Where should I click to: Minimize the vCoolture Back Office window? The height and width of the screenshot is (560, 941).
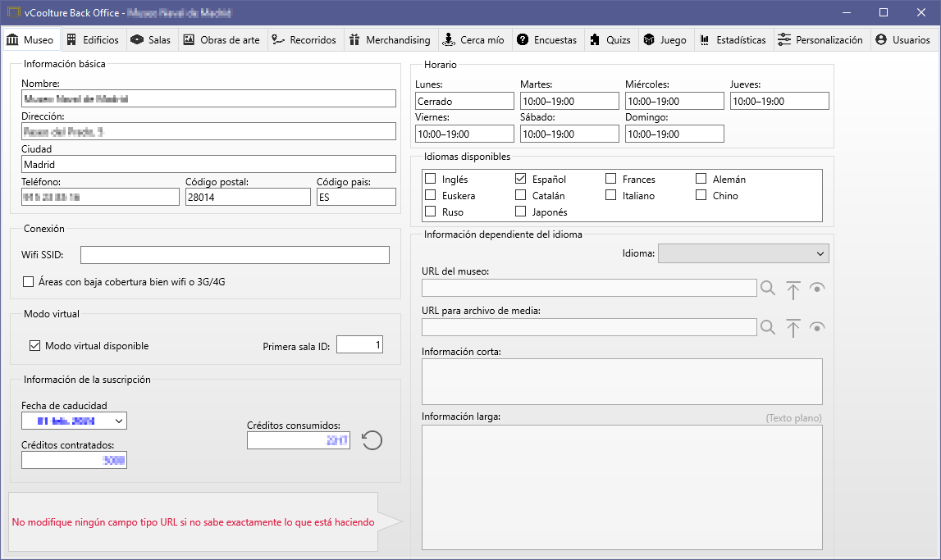pos(847,12)
